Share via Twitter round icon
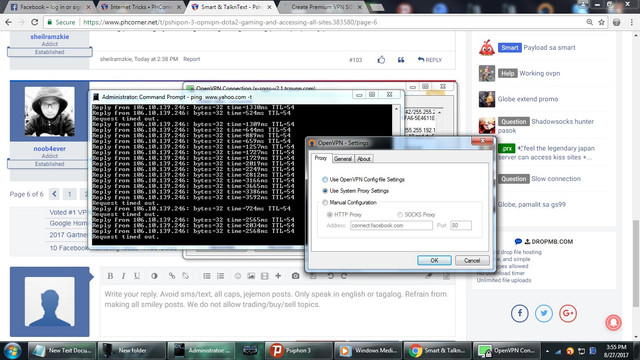This screenshot has height=360, width=640. (x=544, y=313)
